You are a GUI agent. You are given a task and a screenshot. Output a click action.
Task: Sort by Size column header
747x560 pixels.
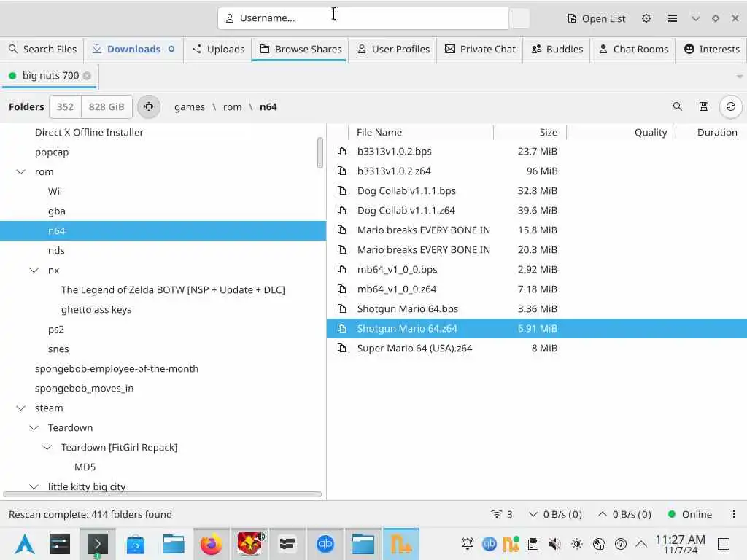530,133
